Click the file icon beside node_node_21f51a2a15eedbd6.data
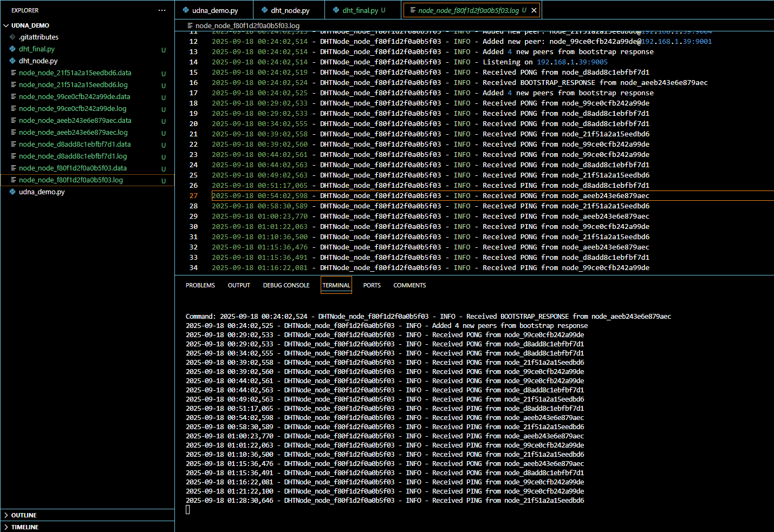The image size is (774, 532). tap(14, 73)
